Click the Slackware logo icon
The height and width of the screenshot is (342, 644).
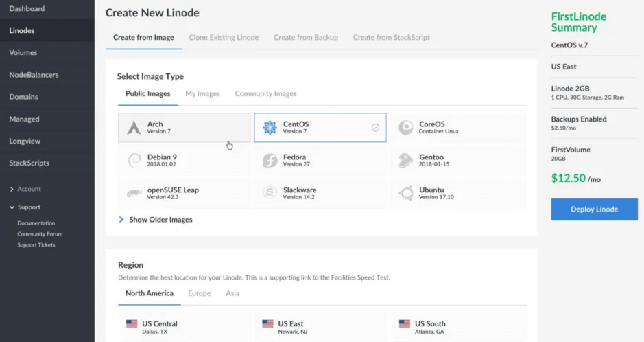pyautogui.click(x=270, y=192)
